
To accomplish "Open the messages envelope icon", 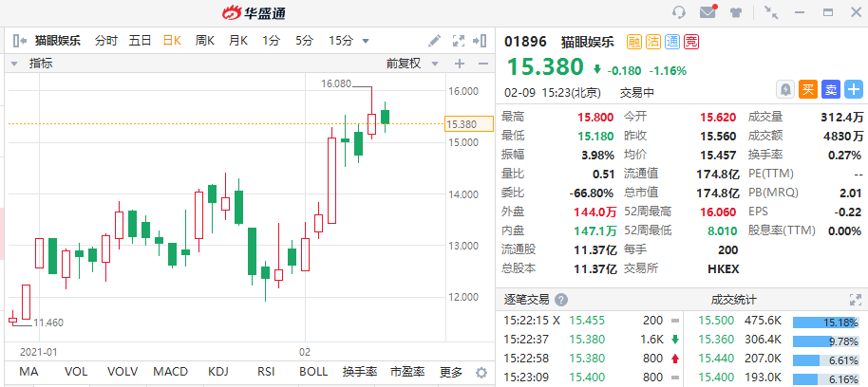I will point(708,11).
